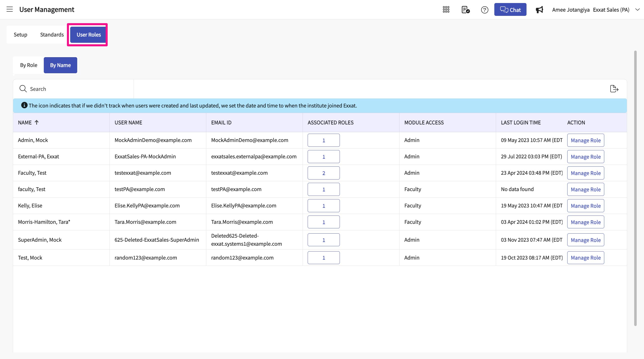Open the hamburger navigation menu

tap(10, 10)
